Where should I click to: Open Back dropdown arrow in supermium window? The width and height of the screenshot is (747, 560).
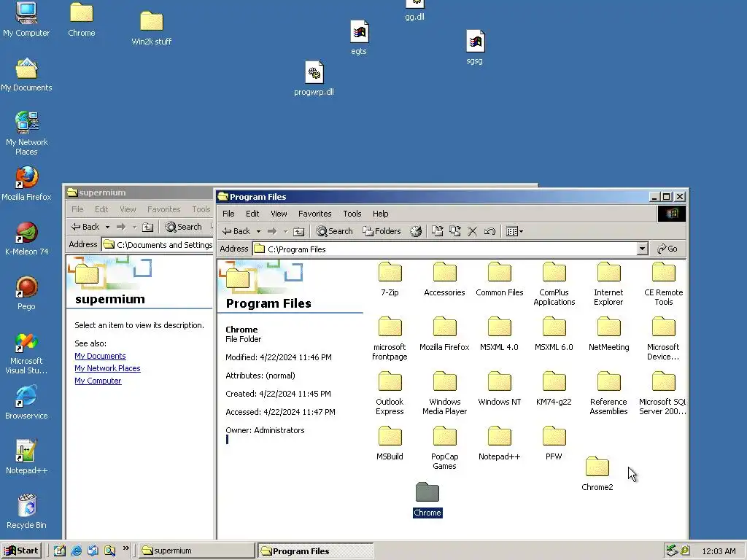pos(107,227)
